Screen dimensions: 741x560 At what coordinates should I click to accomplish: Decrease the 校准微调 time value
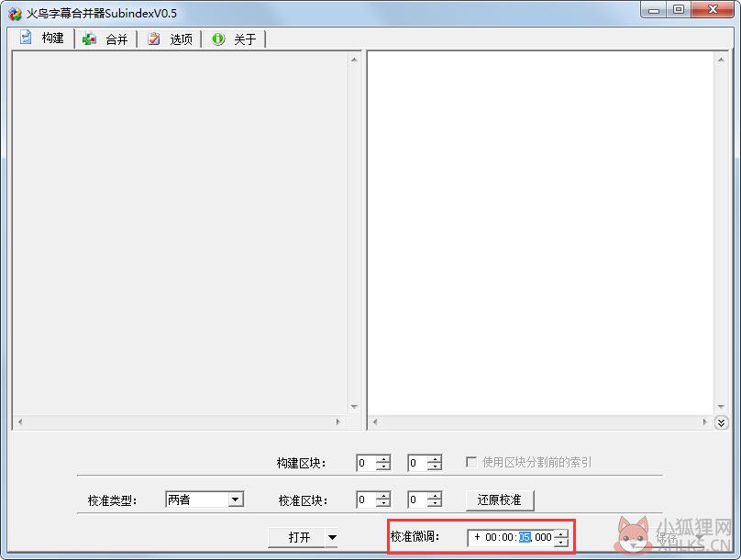coord(561,542)
